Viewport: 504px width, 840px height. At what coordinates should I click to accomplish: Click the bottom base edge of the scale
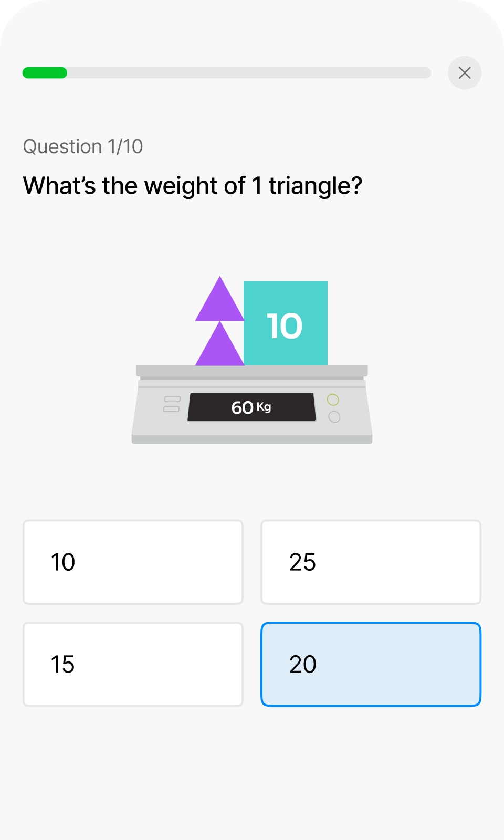[x=252, y=439]
